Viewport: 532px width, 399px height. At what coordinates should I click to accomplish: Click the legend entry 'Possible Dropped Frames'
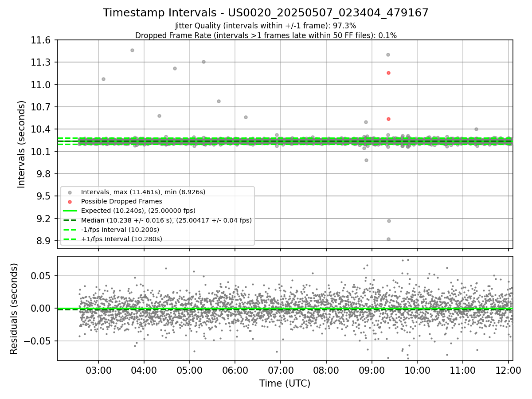121,201
